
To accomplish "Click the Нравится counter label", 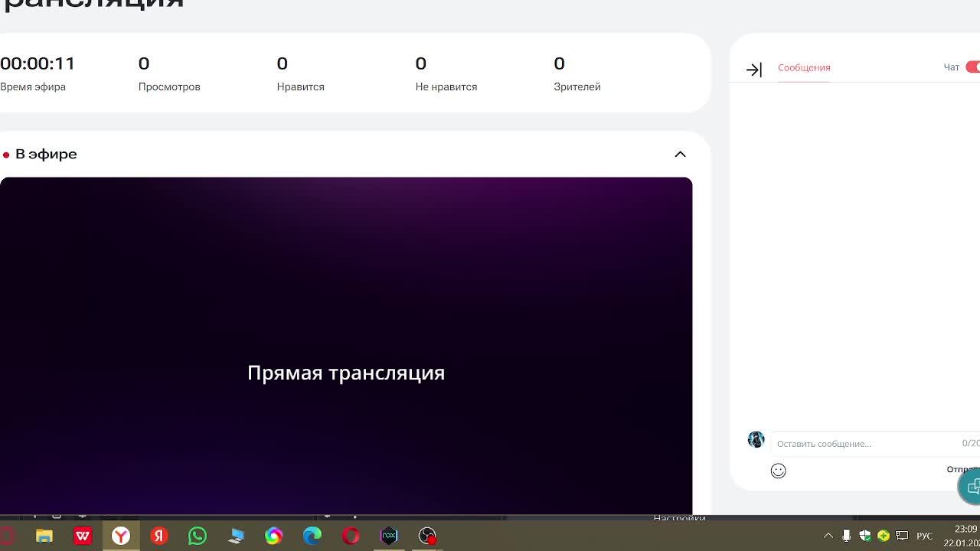I will tap(300, 86).
